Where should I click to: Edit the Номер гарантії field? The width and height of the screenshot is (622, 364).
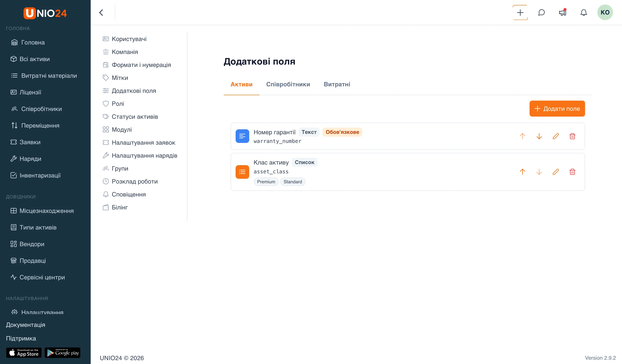point(556,136)
